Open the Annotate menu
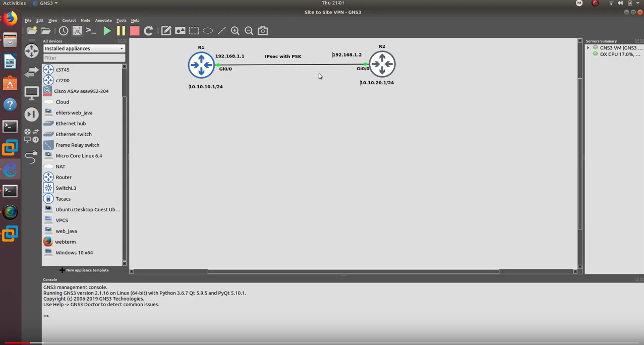The image size is (644, 345). point(103,20)
